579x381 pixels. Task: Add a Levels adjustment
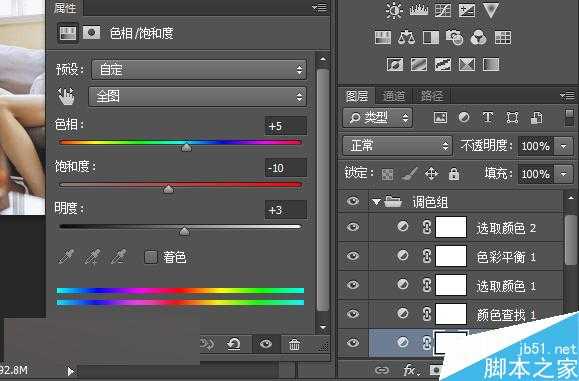419,10
